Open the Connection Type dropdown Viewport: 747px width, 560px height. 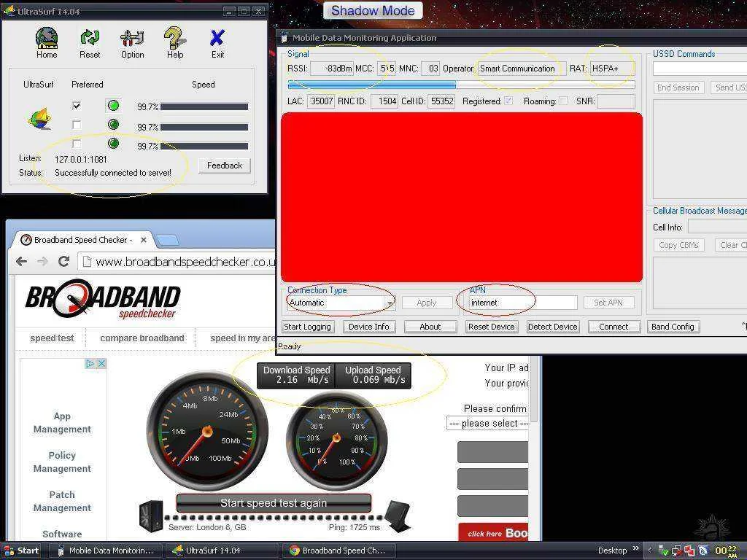click(390, 303)
